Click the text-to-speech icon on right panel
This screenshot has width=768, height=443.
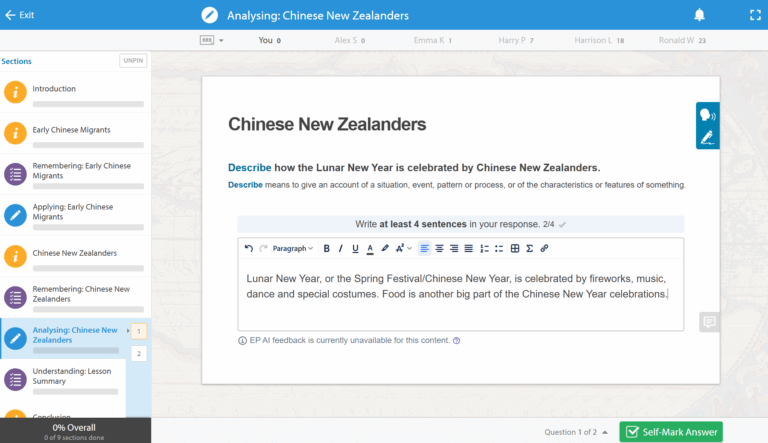click(707, 115)
